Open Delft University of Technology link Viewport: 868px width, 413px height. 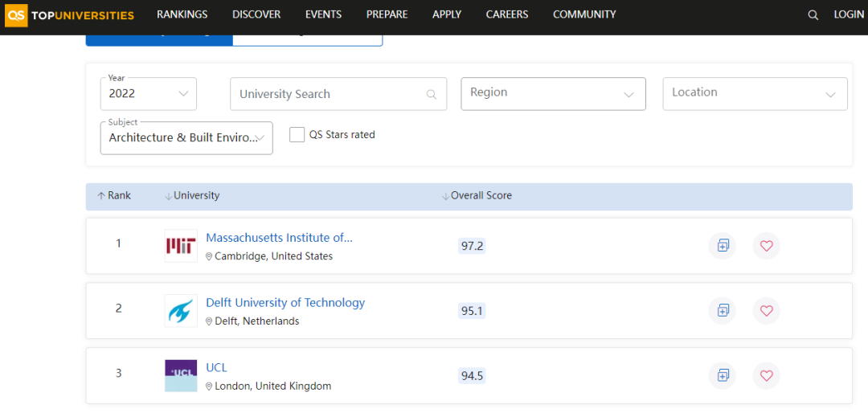click(x=285, y=303)
